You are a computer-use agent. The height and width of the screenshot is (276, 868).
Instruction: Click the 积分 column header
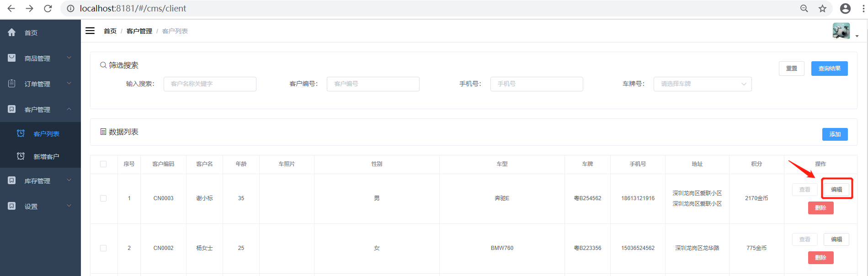(756, 164)
